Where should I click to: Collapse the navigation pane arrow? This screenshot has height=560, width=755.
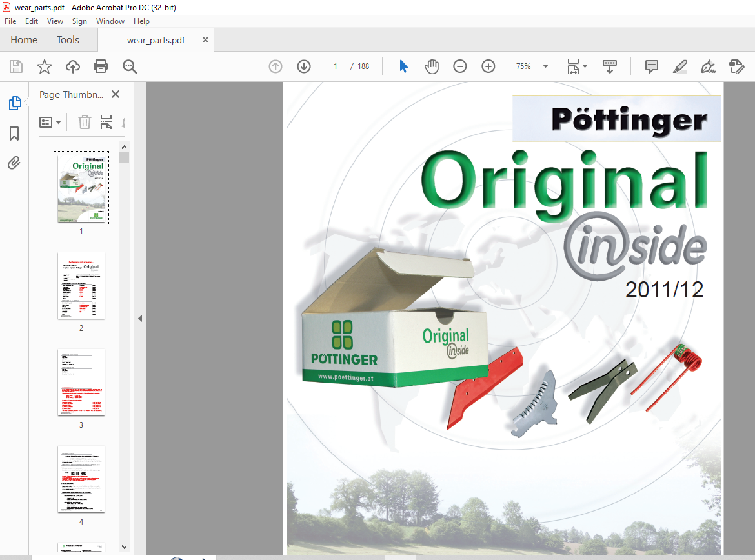point(140,318)
